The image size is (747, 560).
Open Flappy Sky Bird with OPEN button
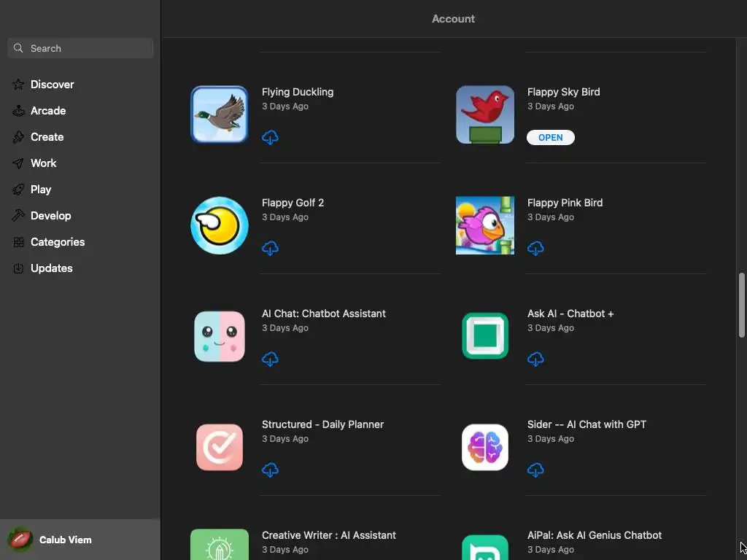(550, 138)
